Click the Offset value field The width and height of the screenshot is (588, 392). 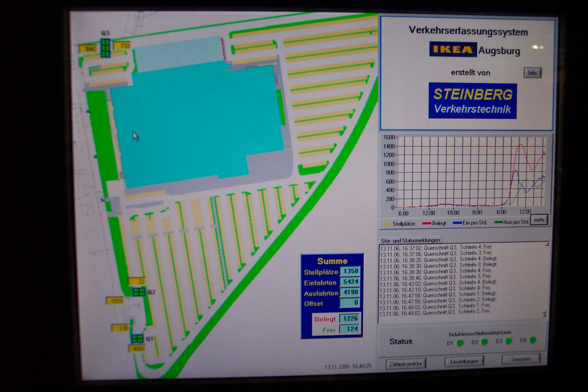[350, 303]
